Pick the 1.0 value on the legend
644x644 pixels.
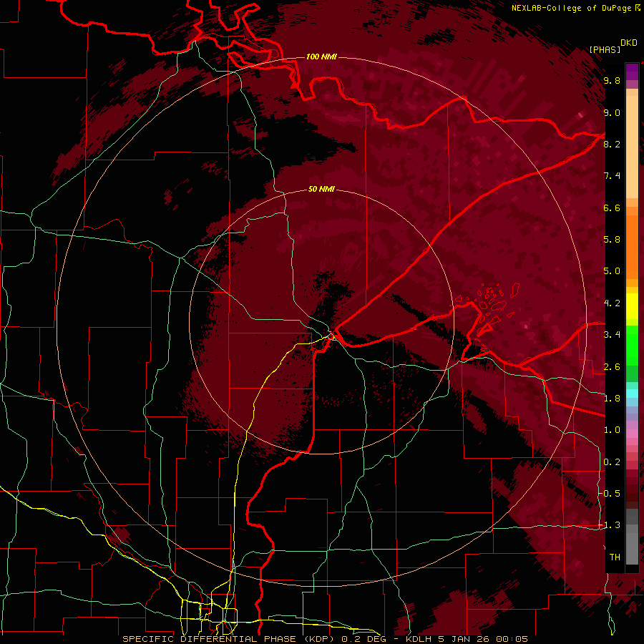[x=612, y=430]
